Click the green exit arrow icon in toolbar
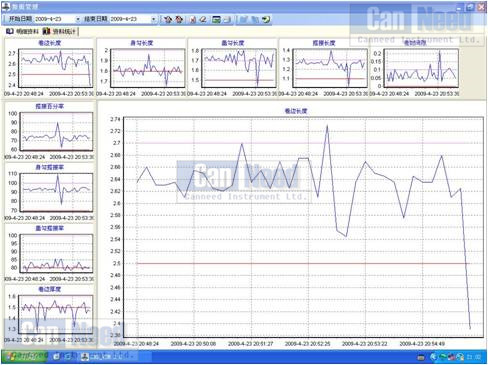 266,19
